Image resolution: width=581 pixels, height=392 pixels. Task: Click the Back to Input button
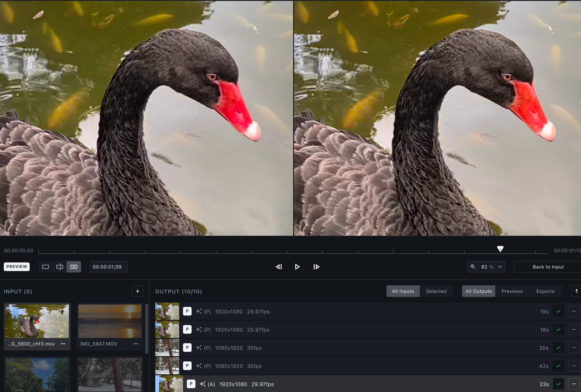click(548, 267)
